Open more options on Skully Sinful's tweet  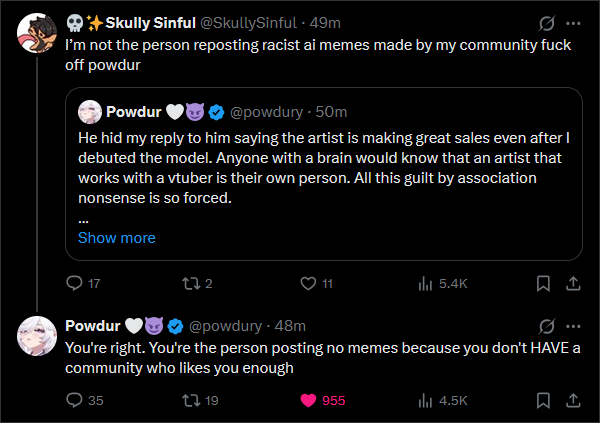click(x=573, y=23)
